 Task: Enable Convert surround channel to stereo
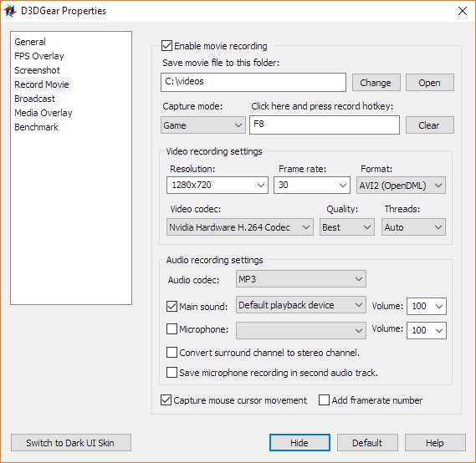click(171, 353)
